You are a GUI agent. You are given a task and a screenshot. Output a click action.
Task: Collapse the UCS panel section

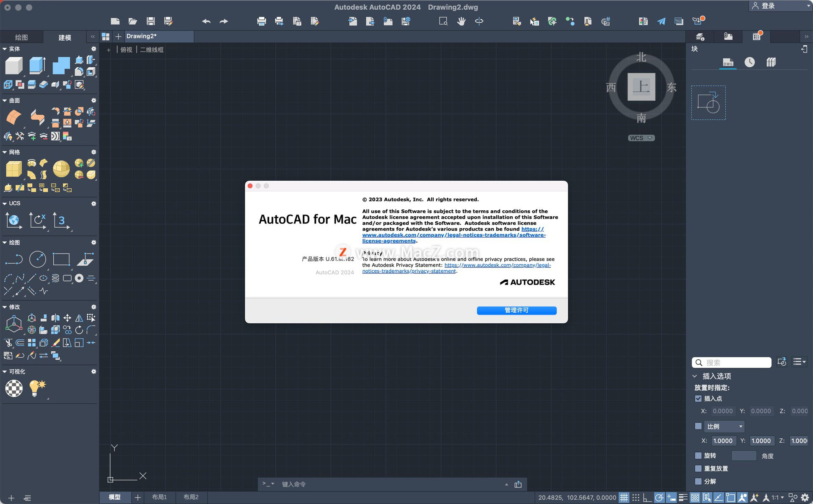5,204
